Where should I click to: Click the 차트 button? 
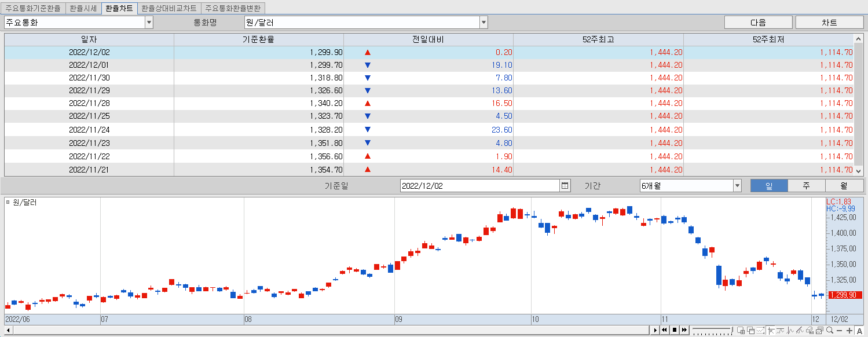(x=829, y=23)
